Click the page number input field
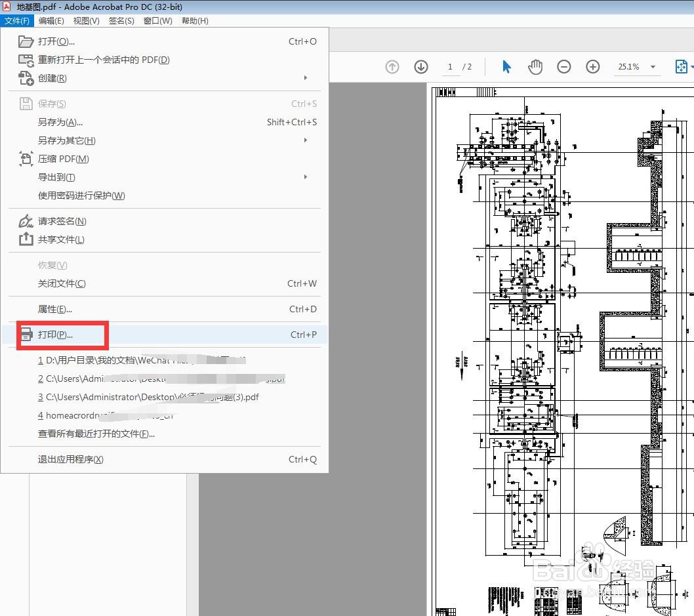The width and height of the screenshot is (694, 616). tap(451, 67)
